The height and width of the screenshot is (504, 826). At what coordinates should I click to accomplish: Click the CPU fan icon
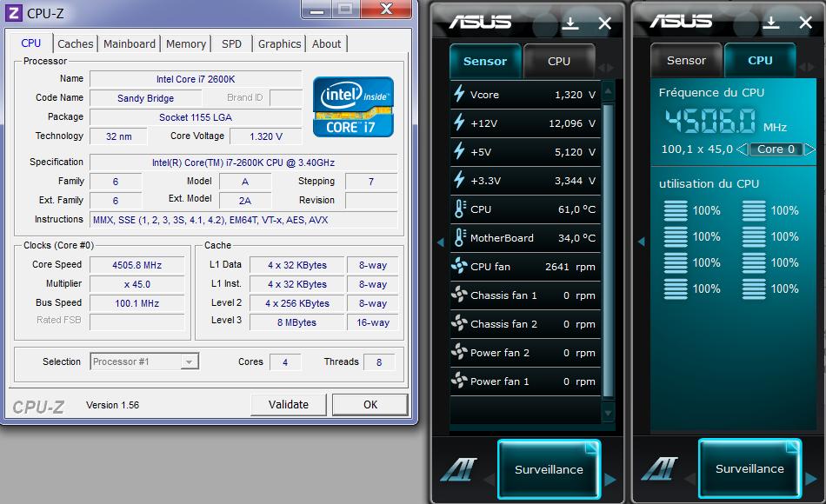click(459, 266)
